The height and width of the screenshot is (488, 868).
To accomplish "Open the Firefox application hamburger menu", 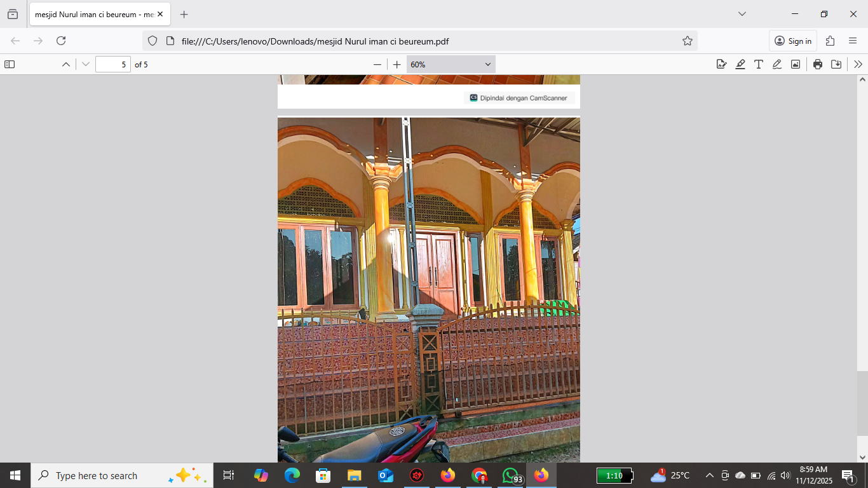I will [853, 41].
